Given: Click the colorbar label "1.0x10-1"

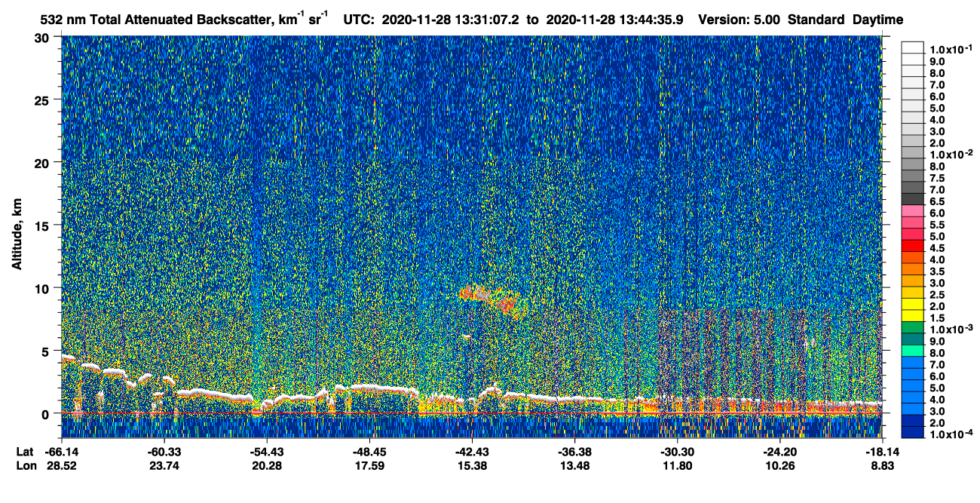Looking at the screenshot, I should [951, 49].
